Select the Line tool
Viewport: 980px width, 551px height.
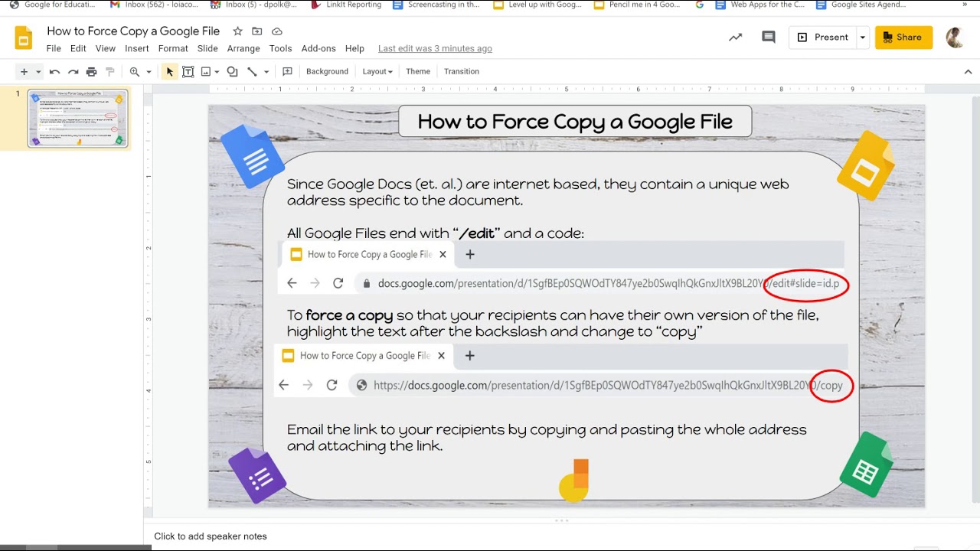point(252,72)
